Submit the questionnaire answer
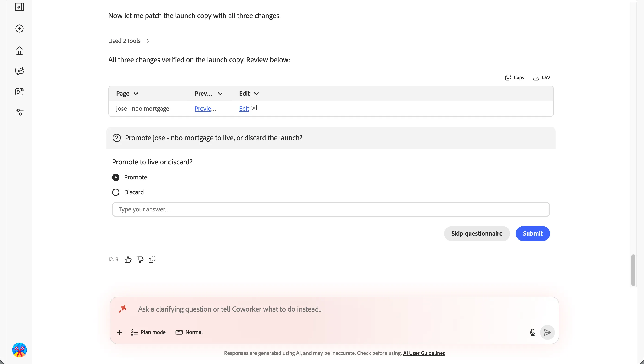Viewport: 644px width, 364px height. [x=533, y=233]
